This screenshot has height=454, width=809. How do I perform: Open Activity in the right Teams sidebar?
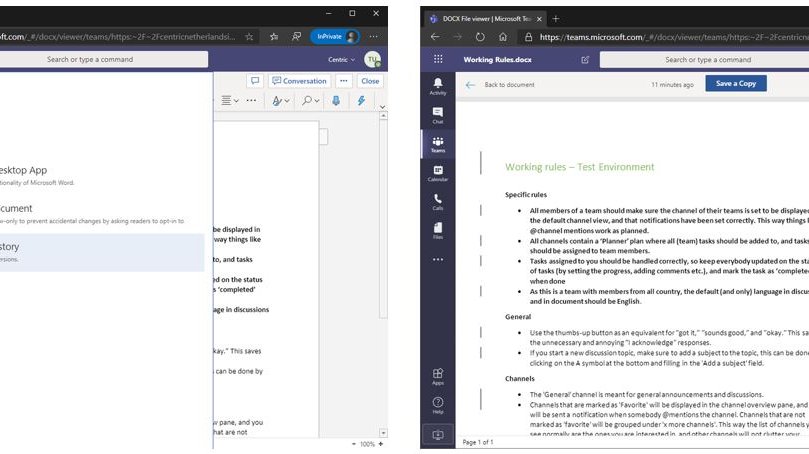point(438,86)
